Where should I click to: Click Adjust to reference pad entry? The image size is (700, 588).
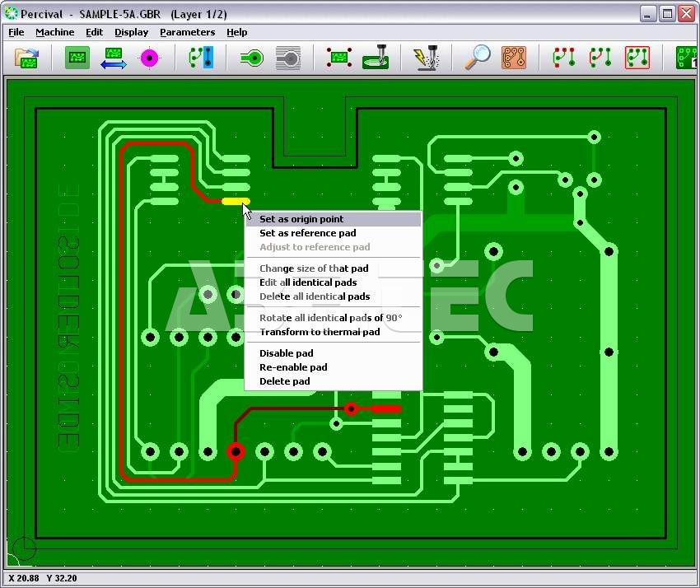tap(334, 247)
